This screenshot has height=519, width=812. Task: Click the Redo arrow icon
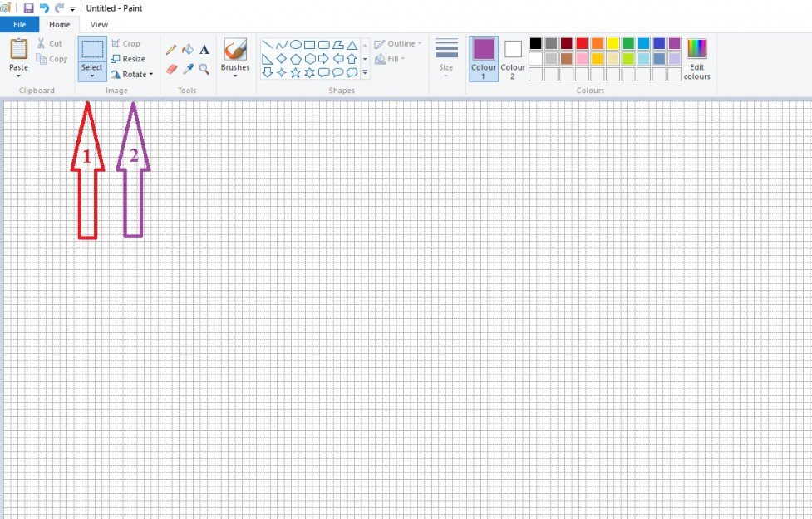point(59,8)
